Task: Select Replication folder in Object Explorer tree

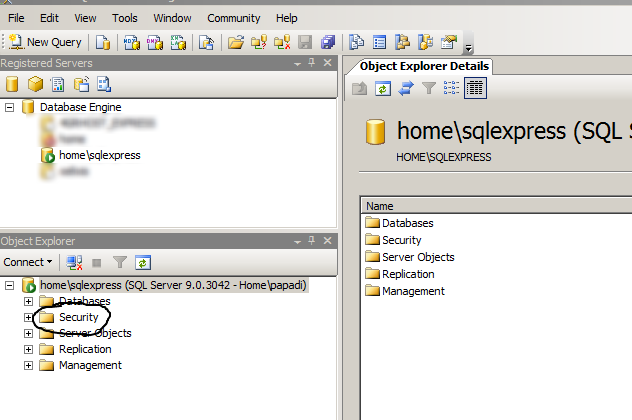Action: [x=85, y=349]
